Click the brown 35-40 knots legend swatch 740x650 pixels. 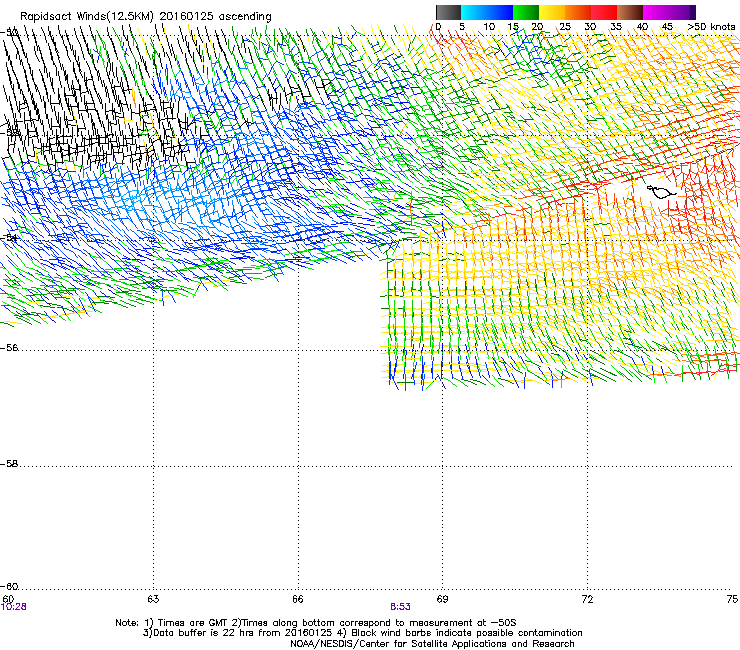pos(630,12)
